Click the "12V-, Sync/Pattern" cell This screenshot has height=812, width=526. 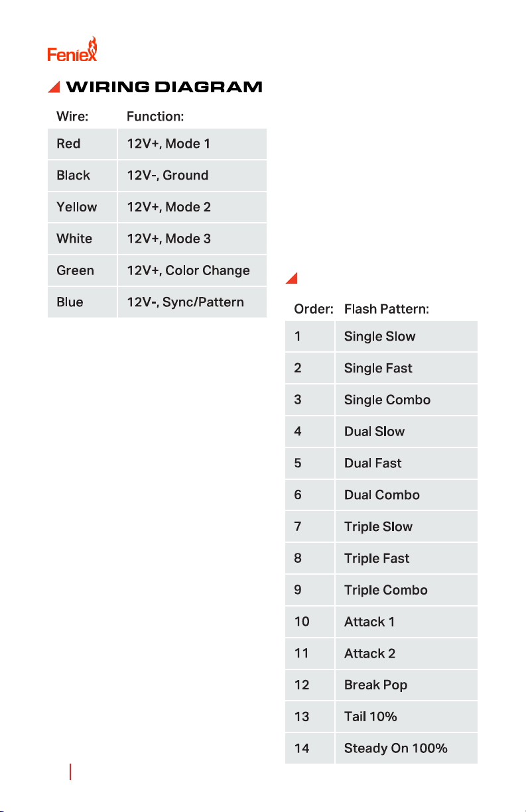coord(185,302)
